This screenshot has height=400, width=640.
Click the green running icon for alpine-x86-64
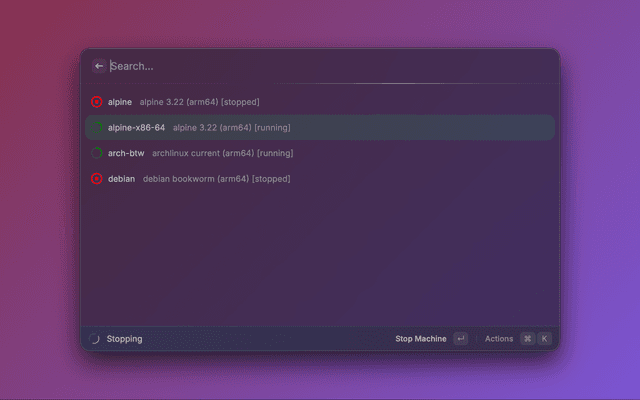click(x=97, y=128)
